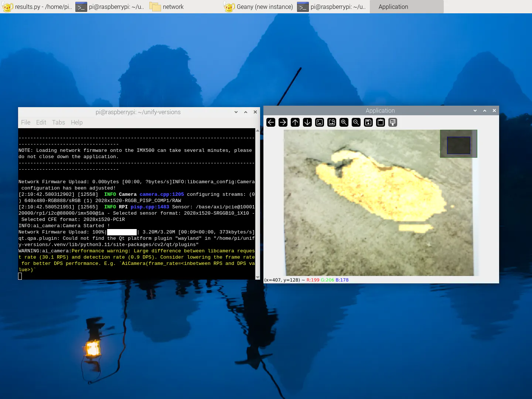Pan image up with the up arrow icon
This screenshot has width=532, height=399.
295,122
